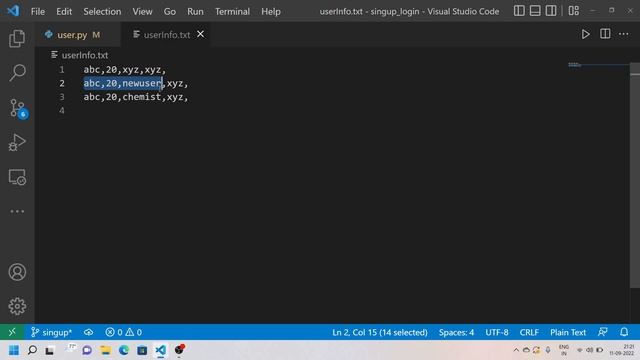
Task: Open Remote Explorer view icon
Action: [x=17, y=177]
